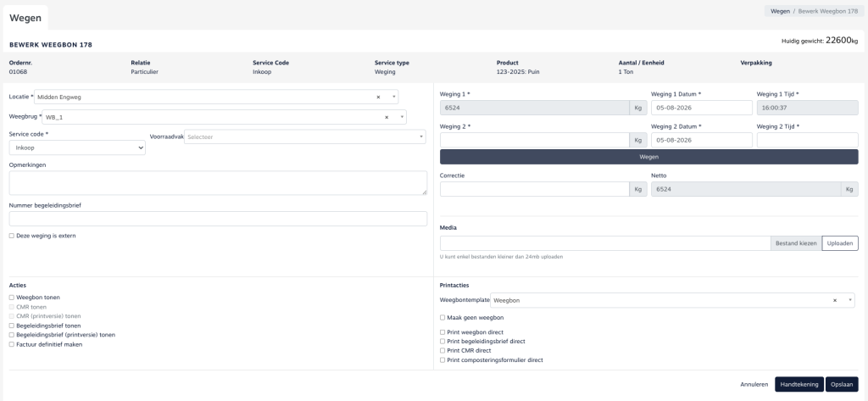
Task: Focus the Correctie input field
Action: [x=535, y=189]
